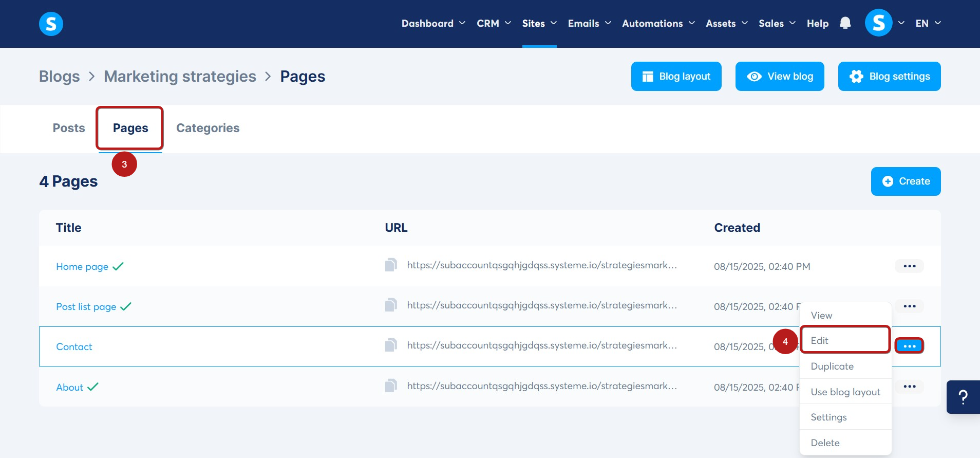980x458 pixels.
Task: Open the help question mark widget
Action: [963, 397]
